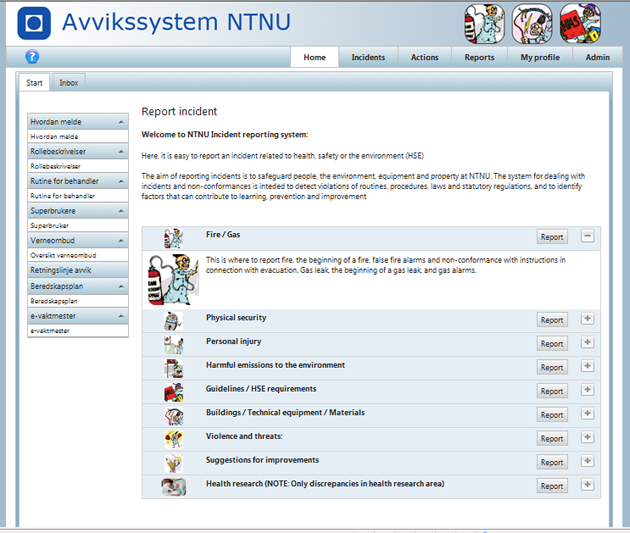The height and width of the screenshot is (533, 630).
Task: Report Harmful emissions to the environment
Action: point(552,368)
